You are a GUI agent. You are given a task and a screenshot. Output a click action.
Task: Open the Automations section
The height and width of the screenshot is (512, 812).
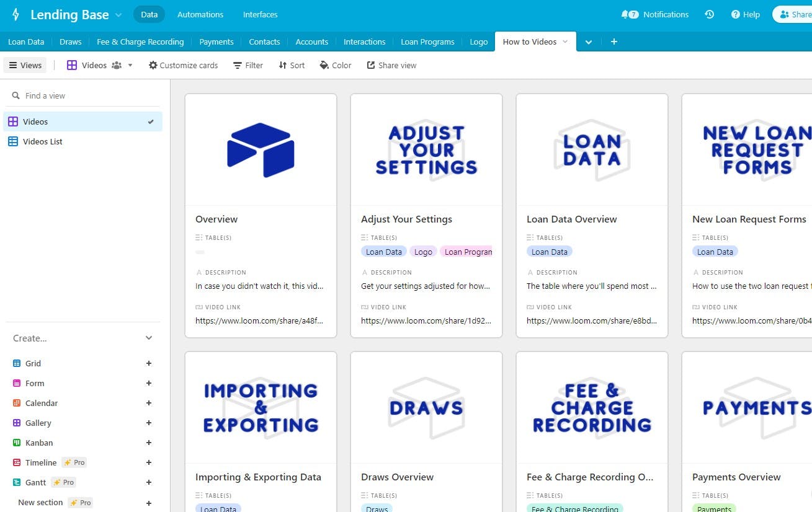[x=200, y=14]
